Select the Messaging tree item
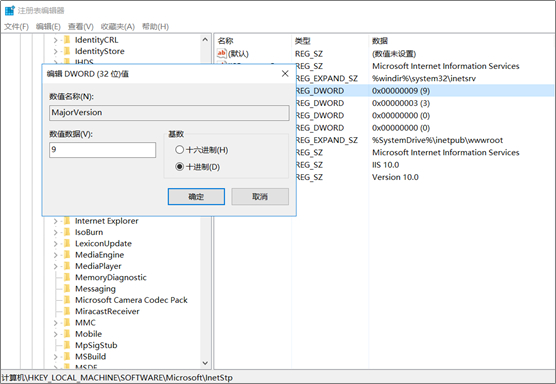The image size is (556, 384). point(95,289)
